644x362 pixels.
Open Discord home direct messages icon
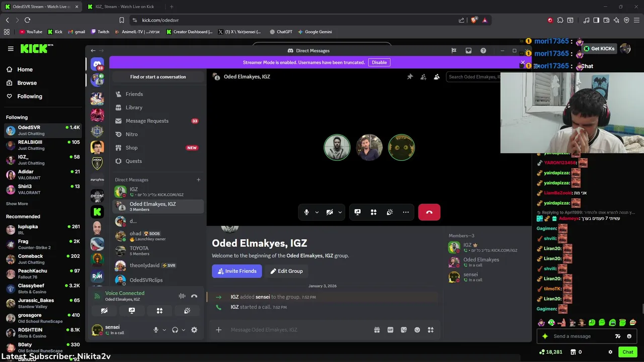click(x=97, y=64)
